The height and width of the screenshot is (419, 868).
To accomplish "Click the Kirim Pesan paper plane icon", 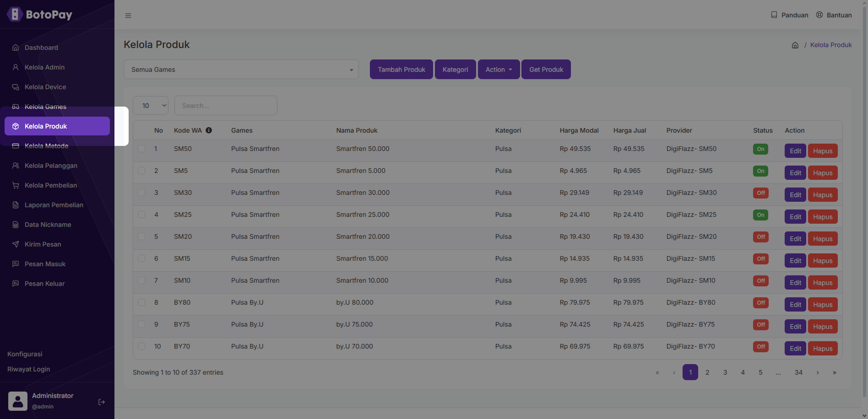I will (16, 244).
